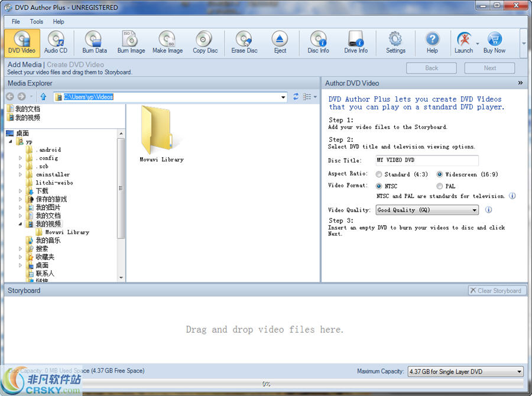This screenshot has width=532, height=396.
Task: Open the Burn Data tool
Action: coord(94,41)
